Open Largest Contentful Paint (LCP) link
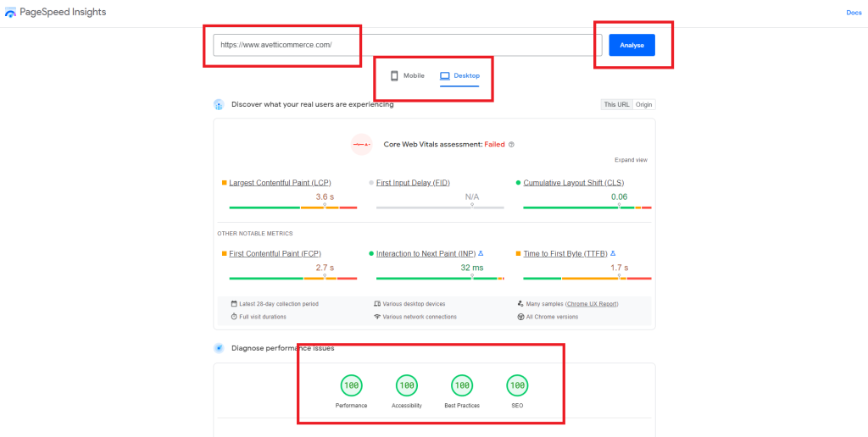868x437 pixels. 280,183
